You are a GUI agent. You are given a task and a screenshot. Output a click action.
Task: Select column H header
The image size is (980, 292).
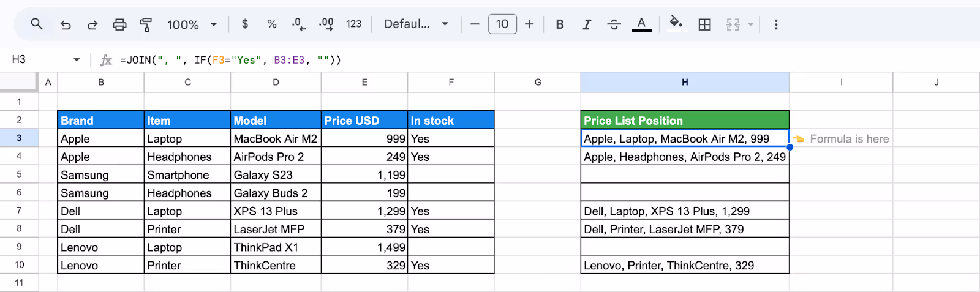685,82
